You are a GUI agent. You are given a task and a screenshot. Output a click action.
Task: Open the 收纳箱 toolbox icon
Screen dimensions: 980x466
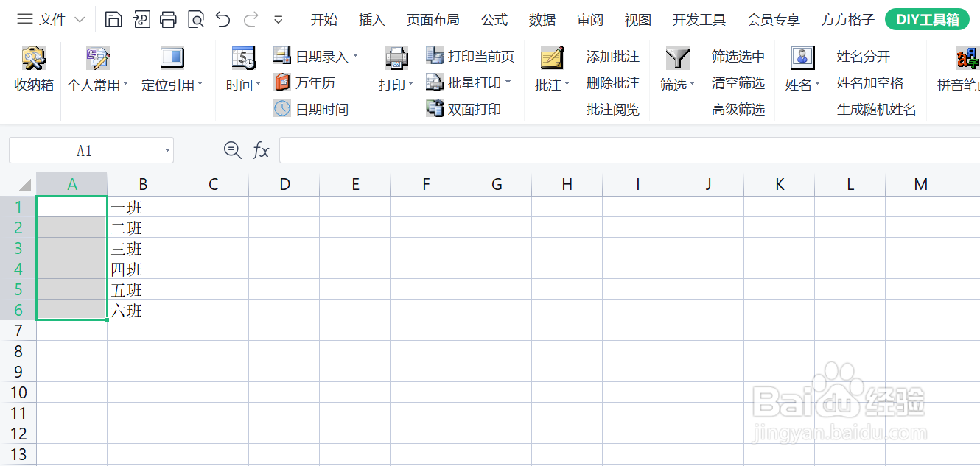coord(34,58)
